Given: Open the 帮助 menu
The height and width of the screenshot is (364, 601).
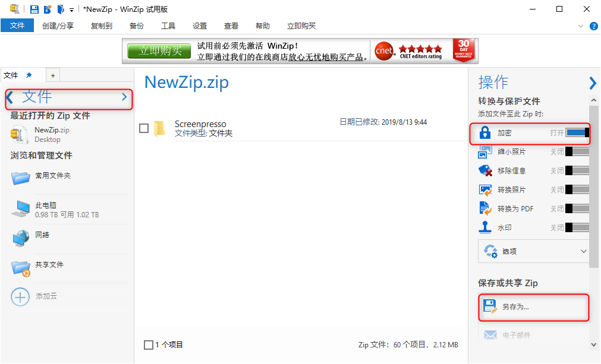Looking at the screenshot, I should click(263, 26).
